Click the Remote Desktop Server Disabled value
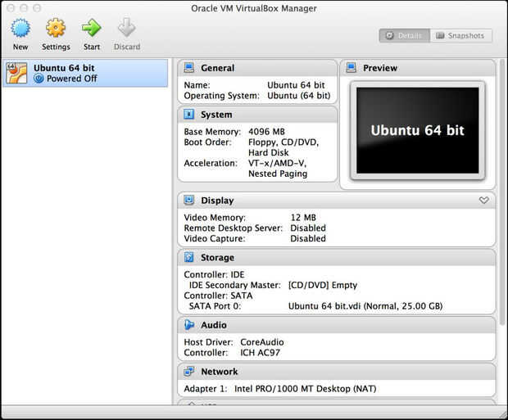 308,228
